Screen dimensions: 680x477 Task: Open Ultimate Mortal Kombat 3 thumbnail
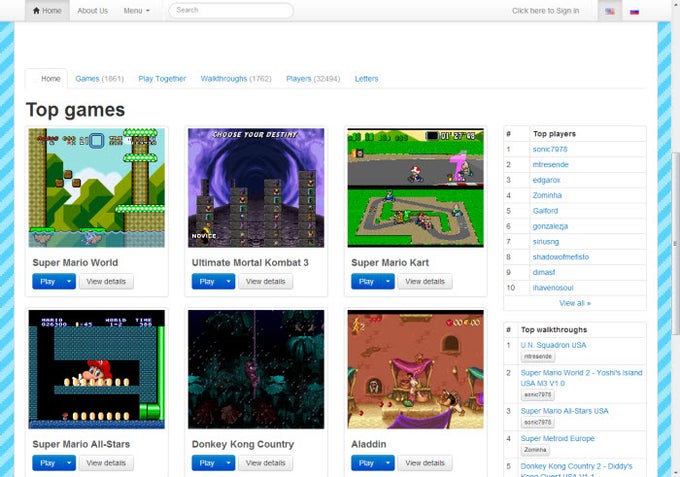256,188
